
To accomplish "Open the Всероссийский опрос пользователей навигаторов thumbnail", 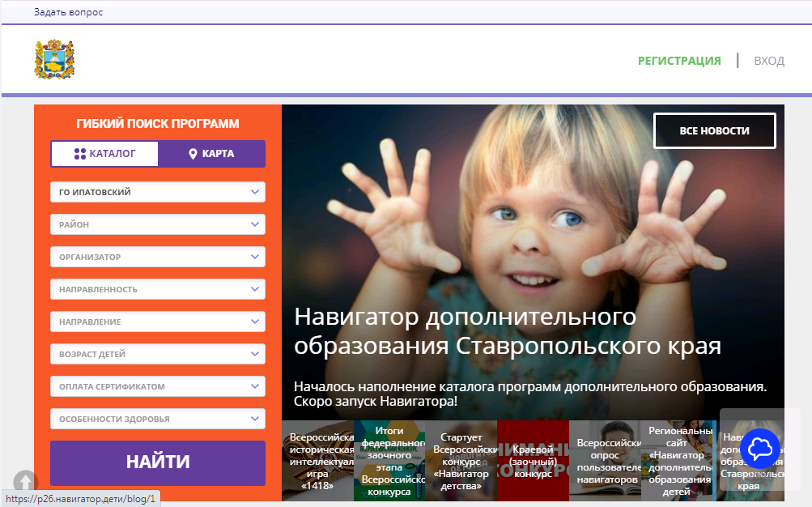I will pyautogui.click(x=605, y=461).
